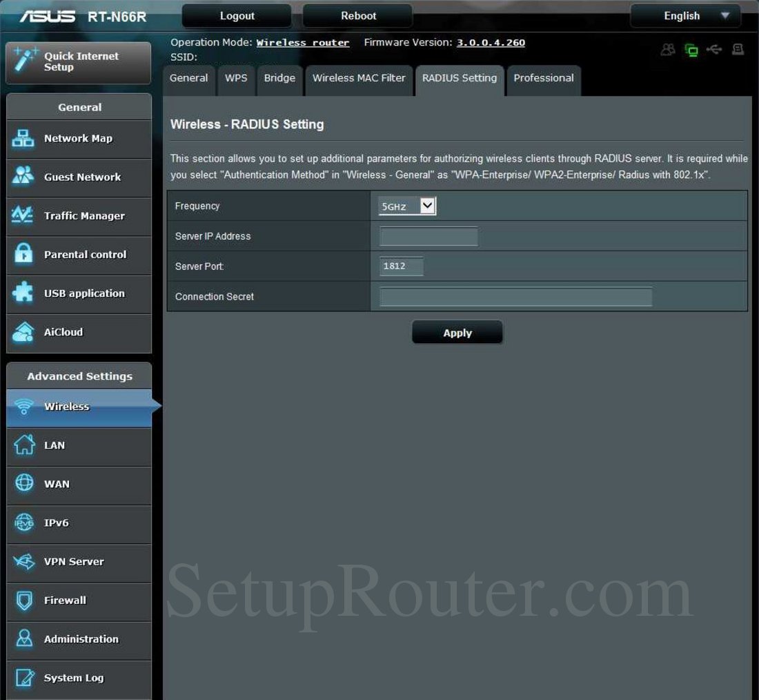Open Parental control page
The image size is (759, 700).
click(79, 255)
